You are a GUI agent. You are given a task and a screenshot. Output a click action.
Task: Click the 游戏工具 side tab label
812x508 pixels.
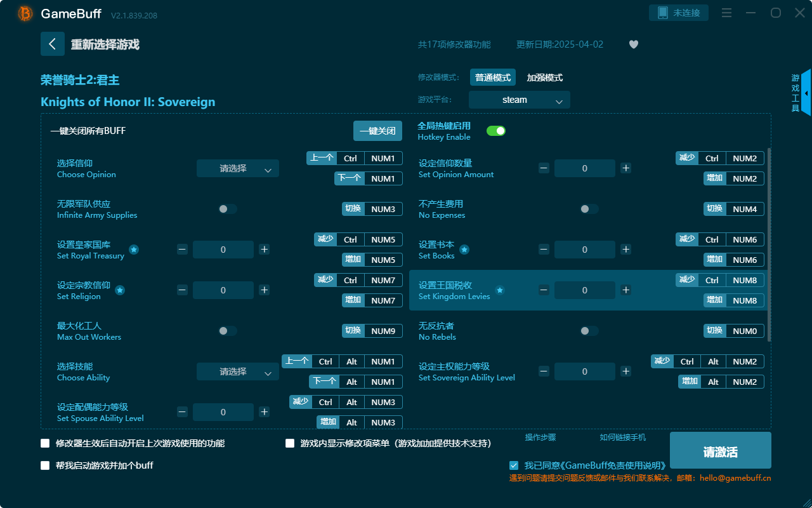tap(796, 93)
